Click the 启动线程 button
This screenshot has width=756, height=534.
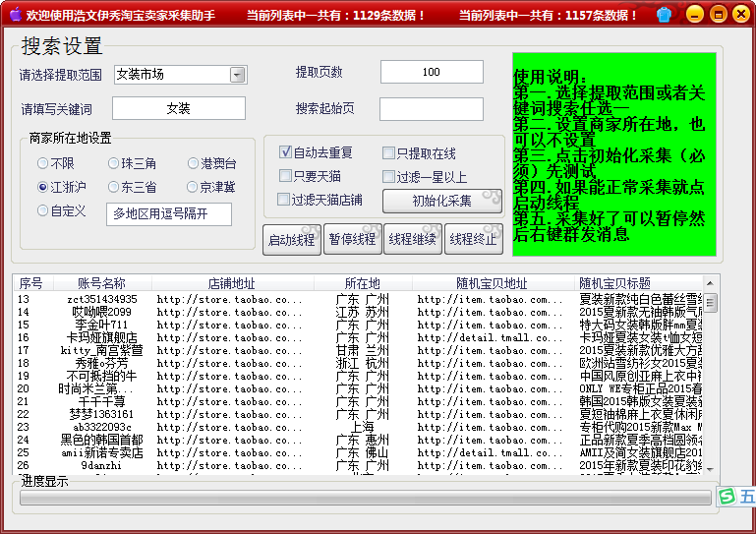(292, 239)
